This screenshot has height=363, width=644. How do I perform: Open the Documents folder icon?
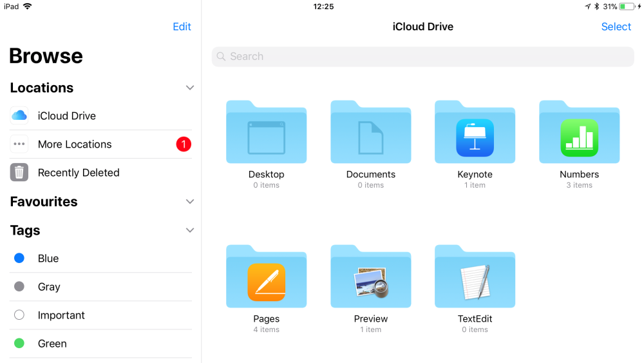point(370,132)
